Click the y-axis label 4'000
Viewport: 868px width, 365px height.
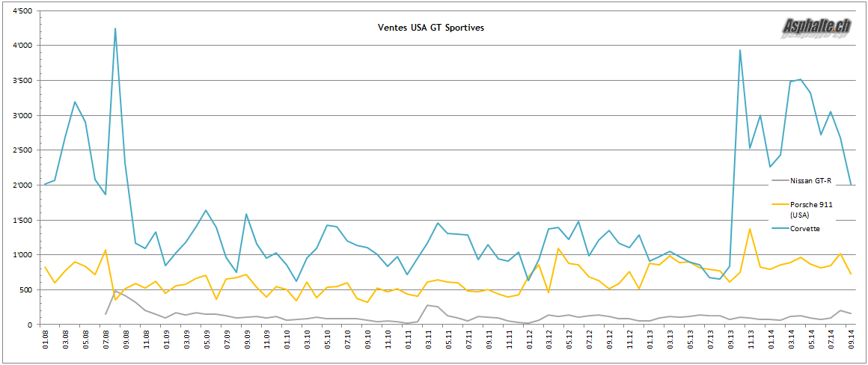point(24,46)
